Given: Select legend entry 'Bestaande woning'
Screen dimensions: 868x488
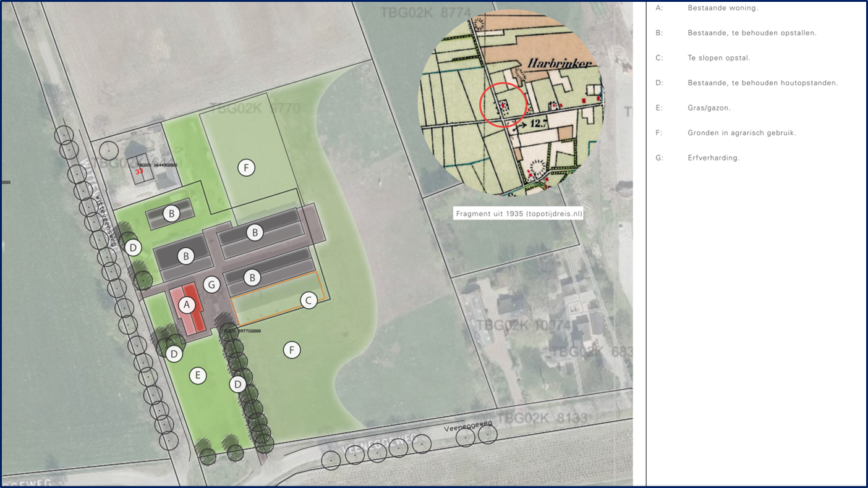Looking at the screenshot, I should (x=723, y=8).
